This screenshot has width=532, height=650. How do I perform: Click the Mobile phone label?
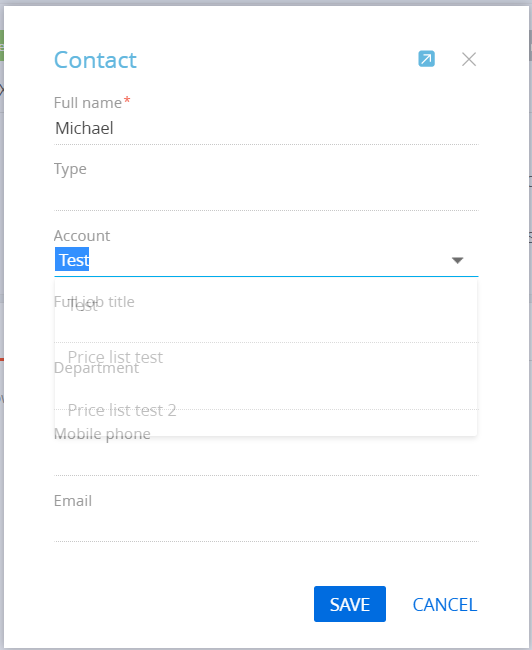click(x=102, y=434)
